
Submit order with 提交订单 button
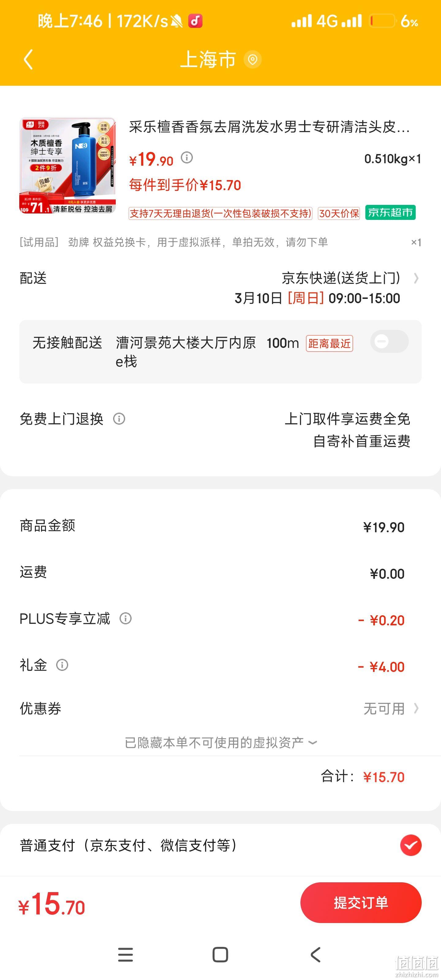coord(361,903)
